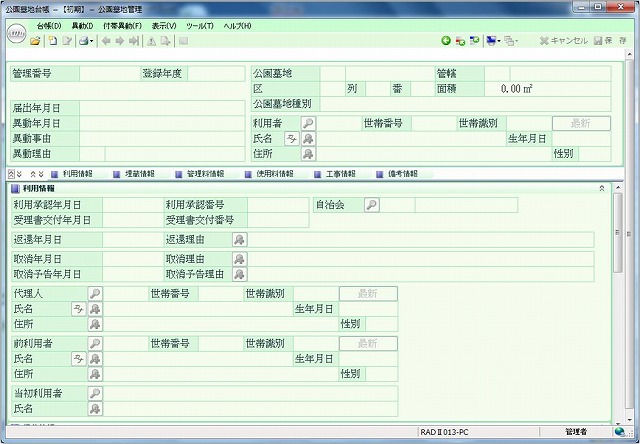Open the ツール(T) menu

201,24
